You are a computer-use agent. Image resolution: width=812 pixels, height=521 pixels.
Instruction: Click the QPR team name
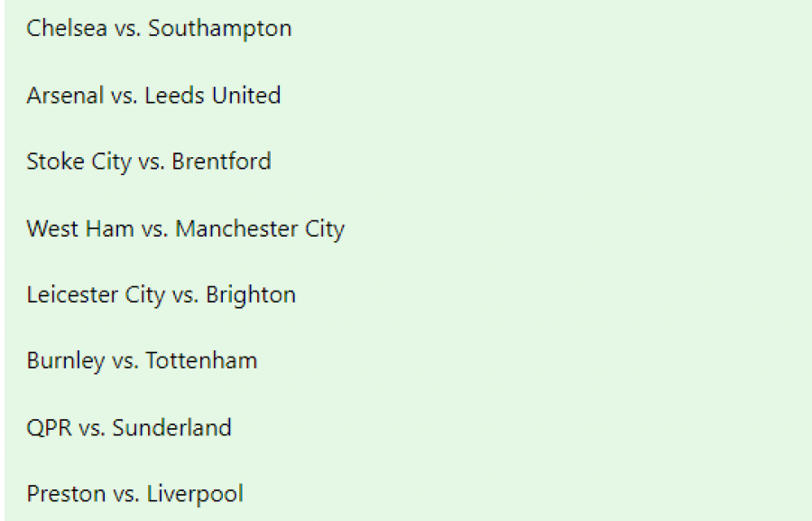coord(50,428)
